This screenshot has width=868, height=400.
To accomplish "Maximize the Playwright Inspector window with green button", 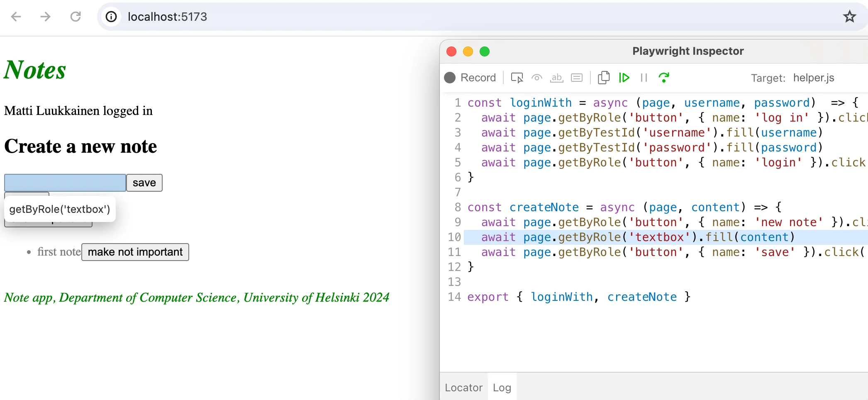I will pos(485,51).
